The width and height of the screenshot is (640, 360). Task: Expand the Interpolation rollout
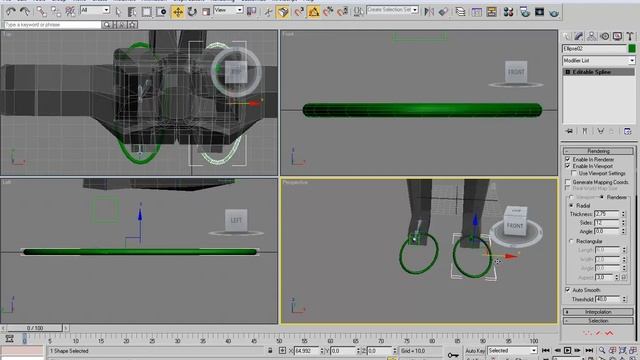598,312
